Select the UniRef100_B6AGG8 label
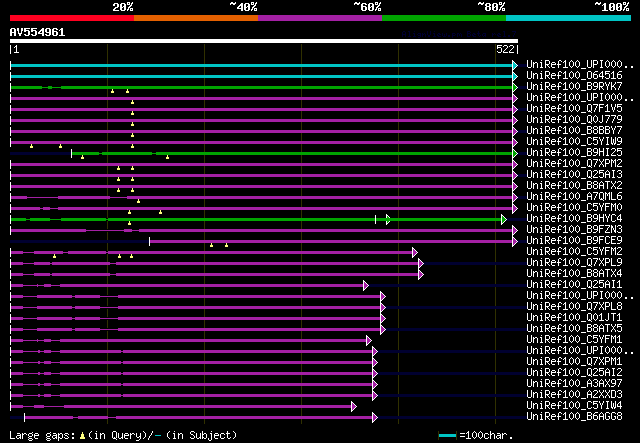 pyautogui.click(x=574, y=417)
